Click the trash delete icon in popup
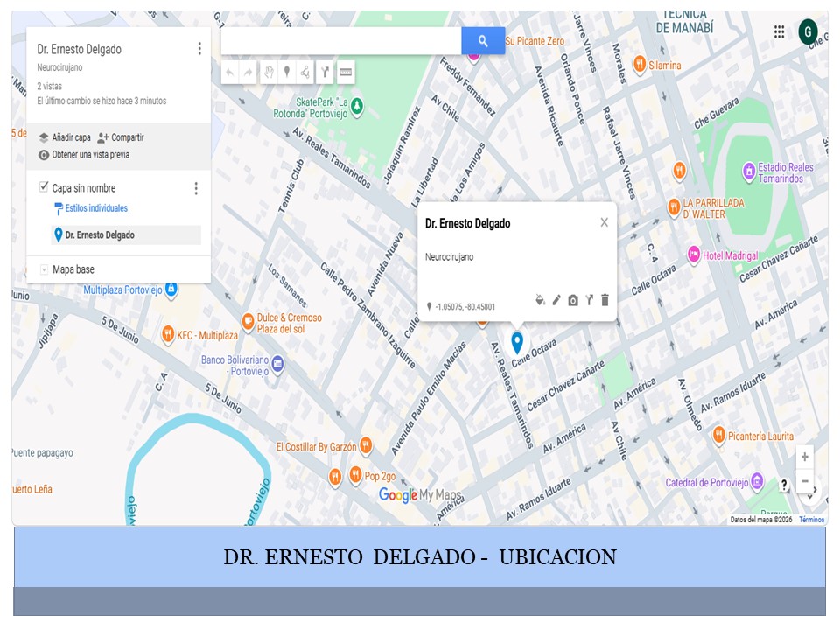 tap(605, 300)
